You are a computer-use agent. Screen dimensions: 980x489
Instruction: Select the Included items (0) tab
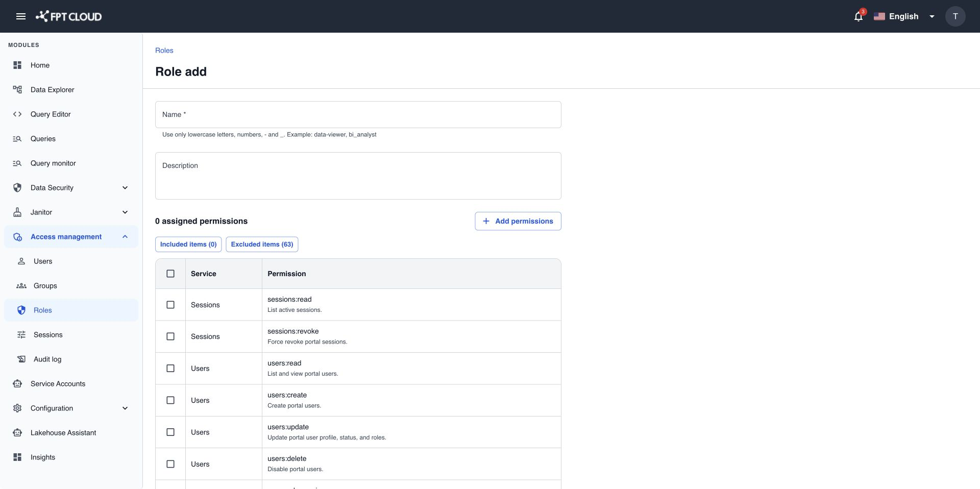point(188,244)
